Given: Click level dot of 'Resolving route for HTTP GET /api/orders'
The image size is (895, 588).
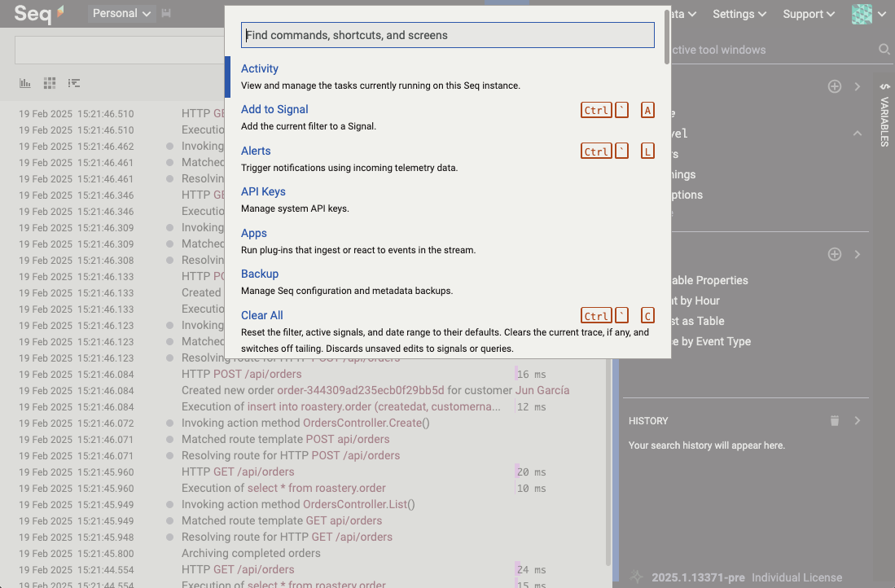Looking at the screenshot, I should point(169,538).
